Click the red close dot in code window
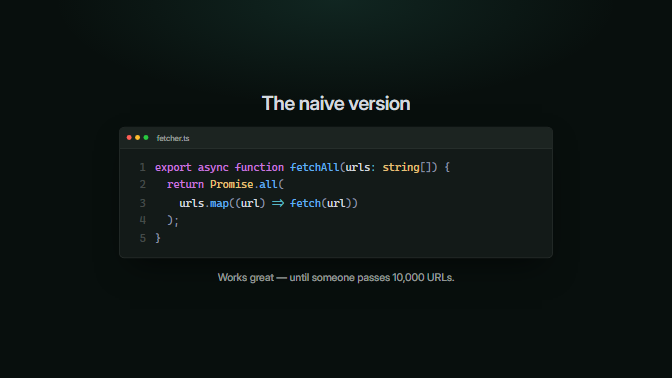 (x=129, y=138)
